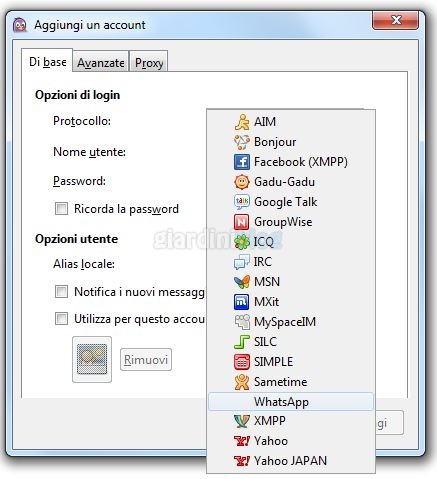Click the Password label
This screenshot has height=479, width=437.
[79, 181]
